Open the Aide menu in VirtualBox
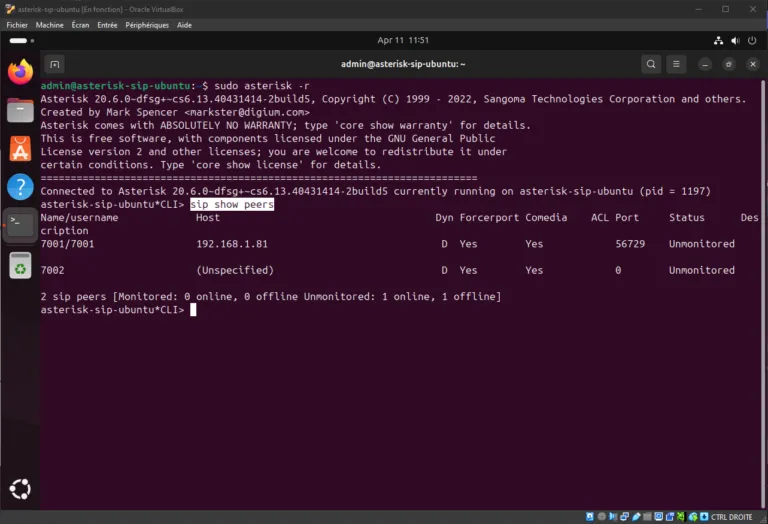Image resolution: width=768 pixels, height=524 pixels. coord(184,25)
